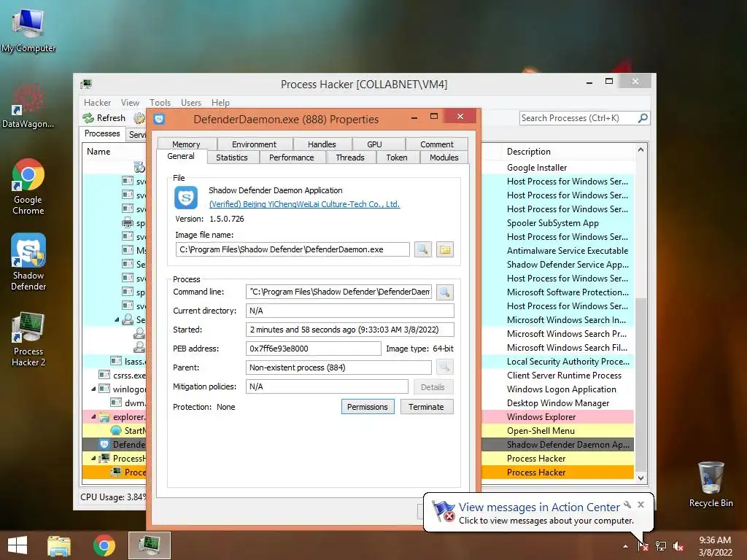Show hidden tray icons arrow
Screen dimensions: 747x560
625,546
